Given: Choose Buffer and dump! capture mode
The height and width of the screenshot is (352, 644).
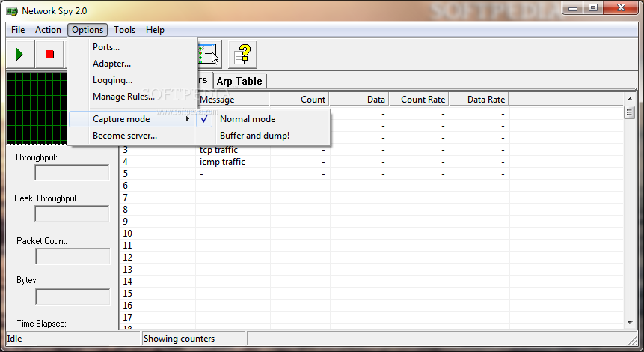Looking at the screenshot, I should pyautogui.click(x=254, y=136).
